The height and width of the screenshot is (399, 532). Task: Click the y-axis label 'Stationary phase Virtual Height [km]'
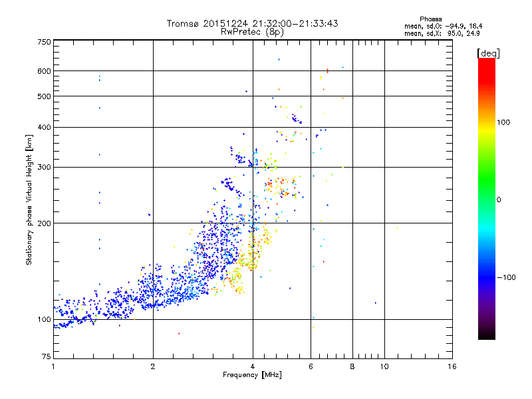[29, 199]
